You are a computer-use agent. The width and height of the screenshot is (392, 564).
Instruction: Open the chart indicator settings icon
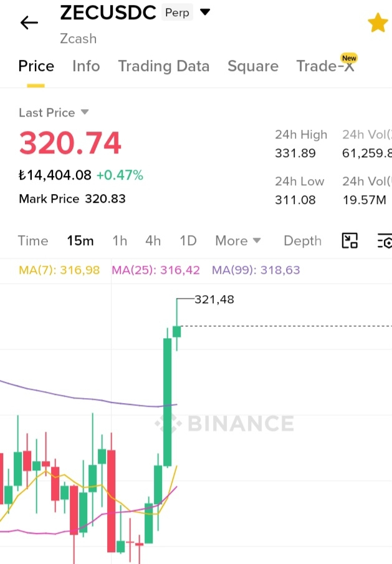point(385,241)
